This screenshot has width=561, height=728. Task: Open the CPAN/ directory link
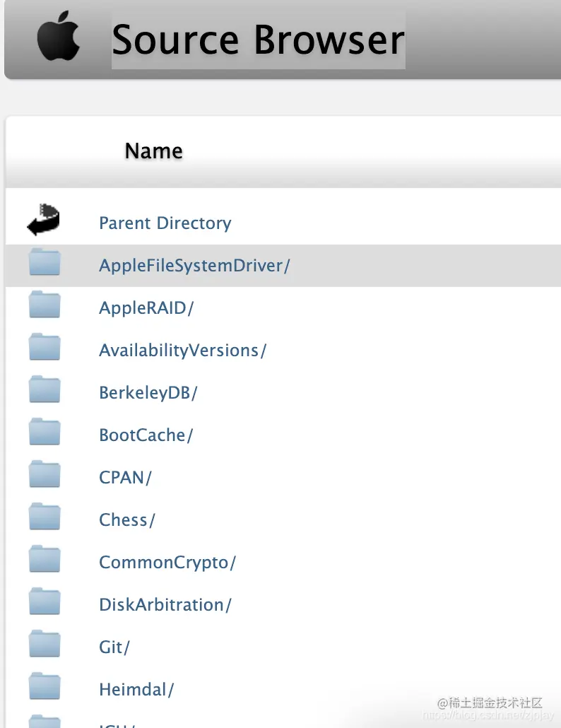(x=125, y=477)
